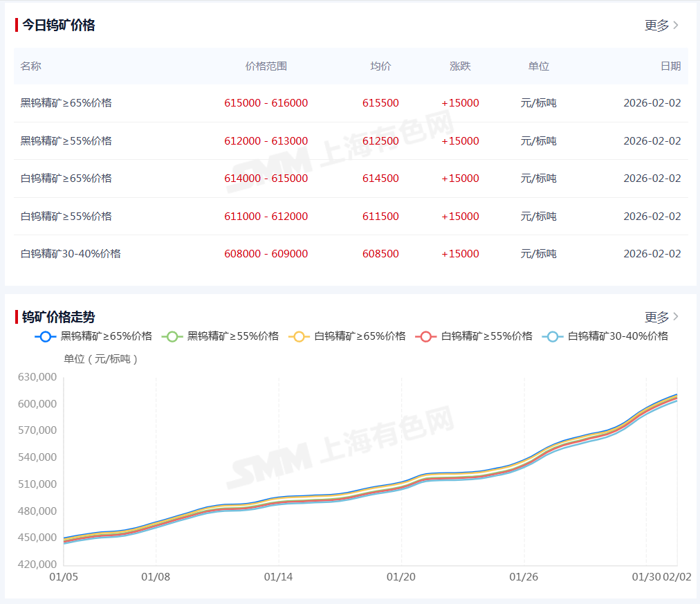Screen dimensions: 700x604
Task: Open 白钨精矿≥65%价格 row name
Action: click(66, 179)
